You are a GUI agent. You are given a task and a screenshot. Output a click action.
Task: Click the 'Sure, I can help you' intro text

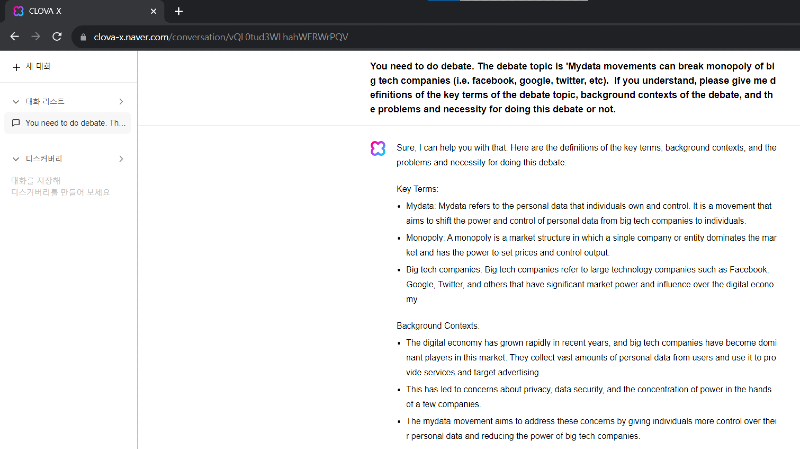pos(586,155)
